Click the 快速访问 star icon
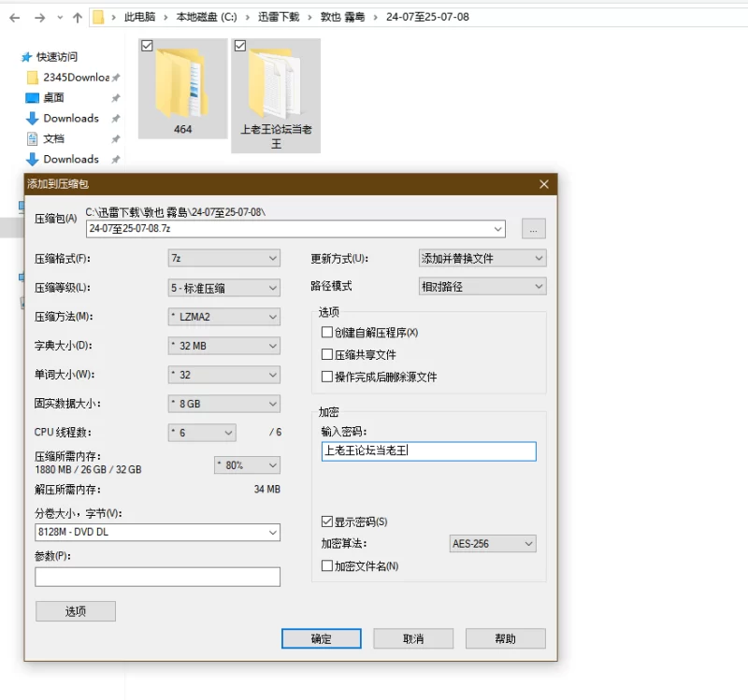This screenshot has height=700, width=748. click(26, 57)
